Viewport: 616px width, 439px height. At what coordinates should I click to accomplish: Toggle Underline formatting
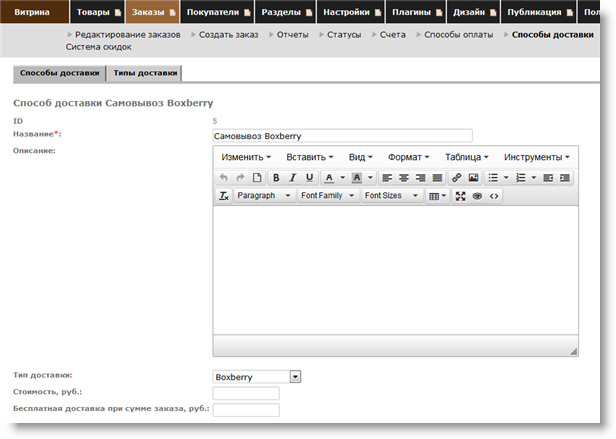[310, 178]
